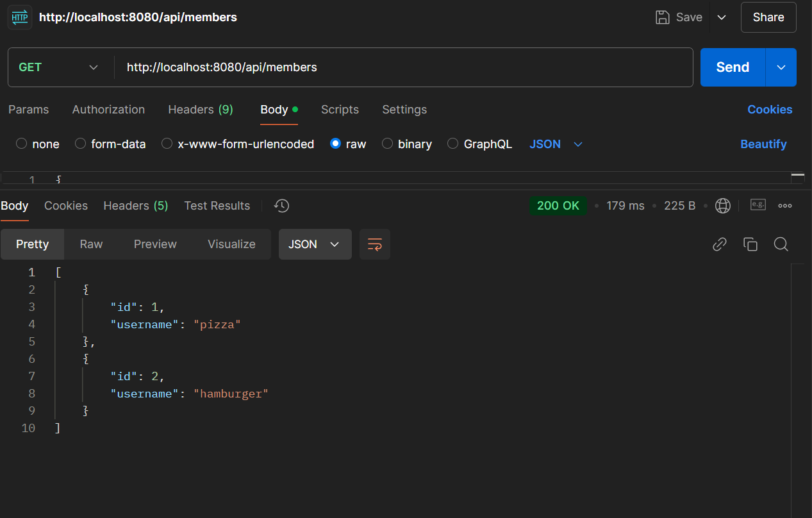Search within the response body
Screen dimensions: 812x518
781,244
